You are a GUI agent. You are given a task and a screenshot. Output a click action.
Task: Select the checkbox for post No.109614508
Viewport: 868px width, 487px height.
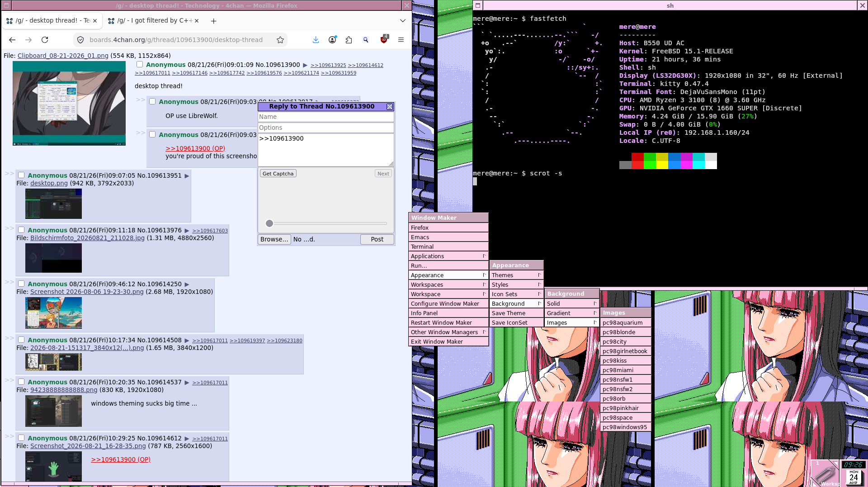(21, 340)
